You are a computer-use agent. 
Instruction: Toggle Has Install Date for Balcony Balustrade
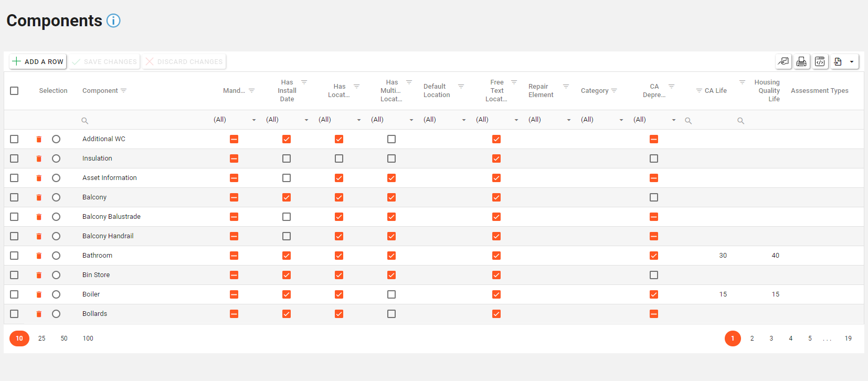(287, 217)
